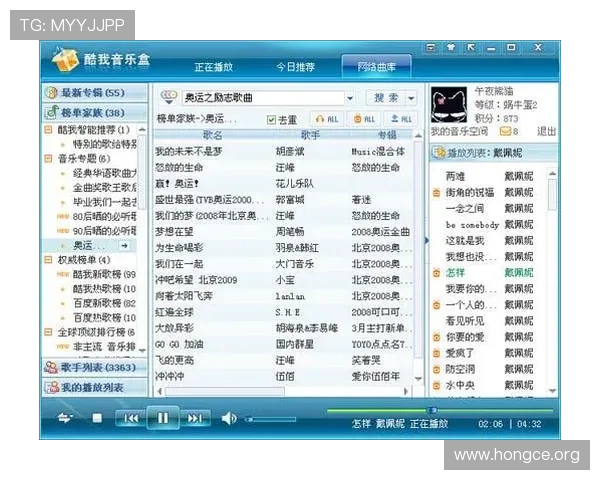This screenshot has width=600, height=480.
Task: Switch to the 正在播放 tab
Action: (x=213, y=67)
